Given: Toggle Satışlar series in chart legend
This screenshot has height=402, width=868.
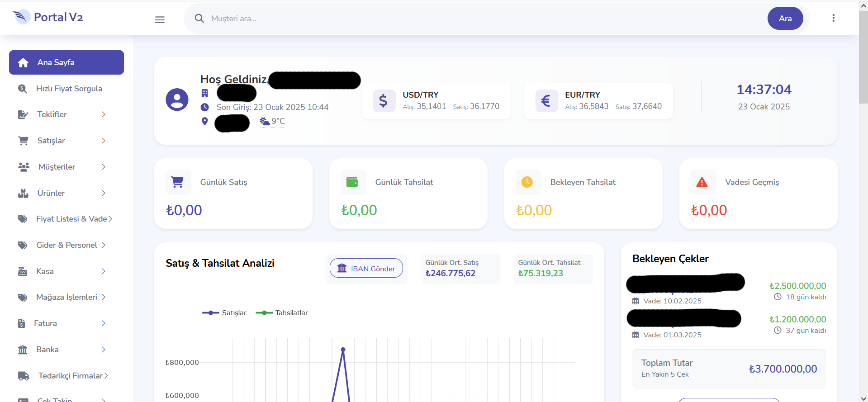Looking at the screenshot, I should pyautogui.click(x=224, y=313).
